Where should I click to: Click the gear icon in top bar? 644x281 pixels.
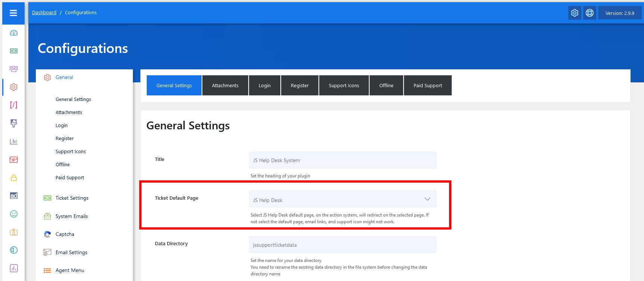(x=575, y=13)
